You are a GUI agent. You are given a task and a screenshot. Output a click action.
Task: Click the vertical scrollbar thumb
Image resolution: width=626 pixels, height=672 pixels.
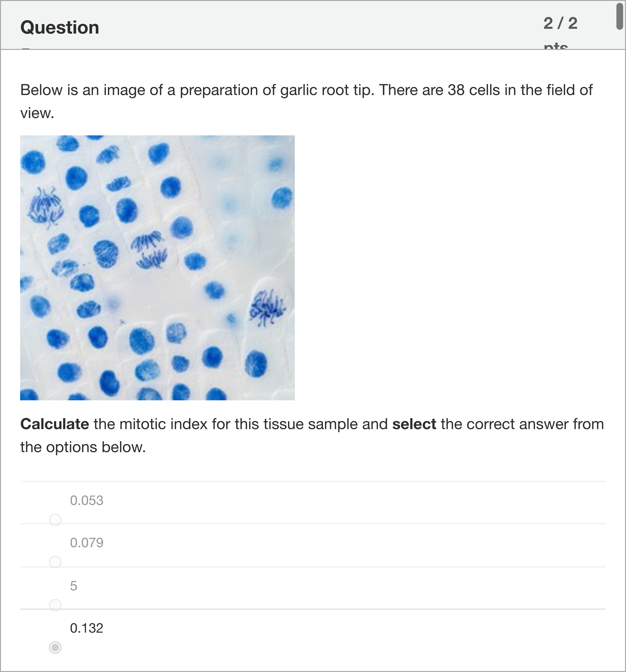point(620,17)
